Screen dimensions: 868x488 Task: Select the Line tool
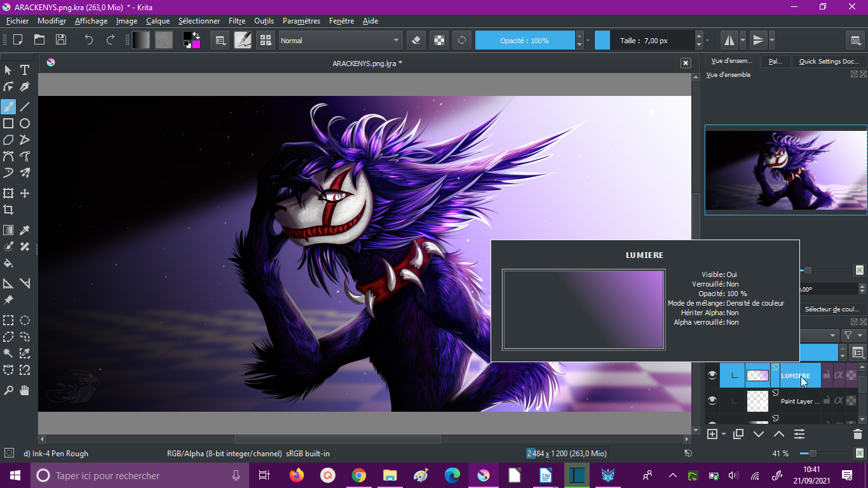pos(25,107)
